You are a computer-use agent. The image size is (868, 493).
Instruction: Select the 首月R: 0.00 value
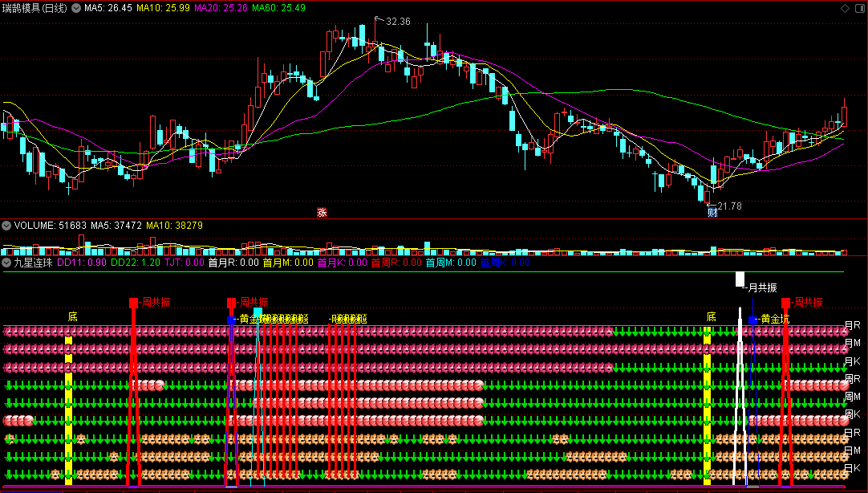pos(233,263)
